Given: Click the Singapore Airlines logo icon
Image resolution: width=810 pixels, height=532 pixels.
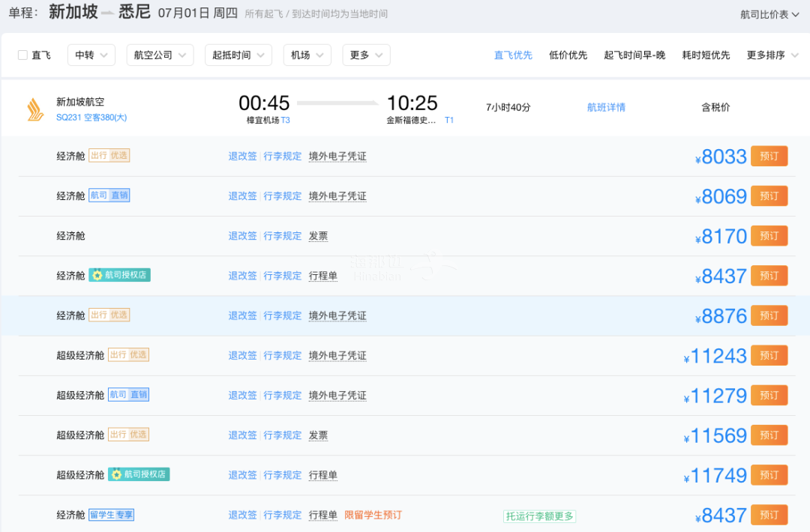Looking at the screenshot, I should 34,109.
